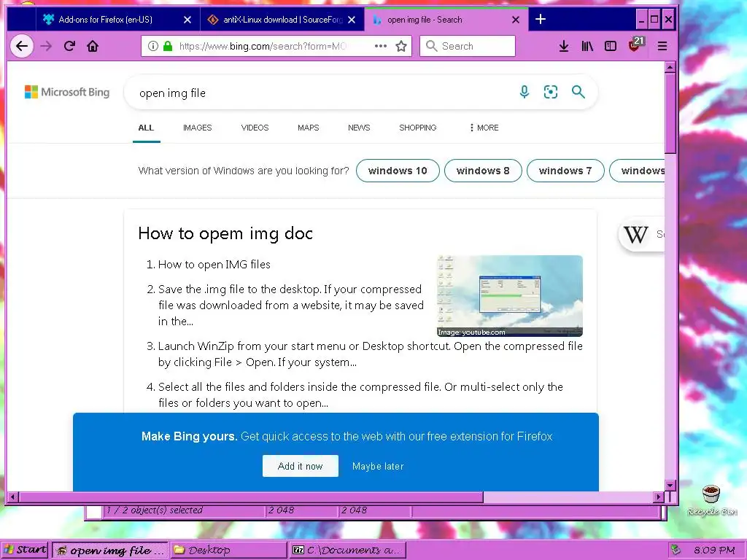The width and height of the screenshot is (747, 560).
Task: Close the open img file Search tab
Action: (516, 20)
